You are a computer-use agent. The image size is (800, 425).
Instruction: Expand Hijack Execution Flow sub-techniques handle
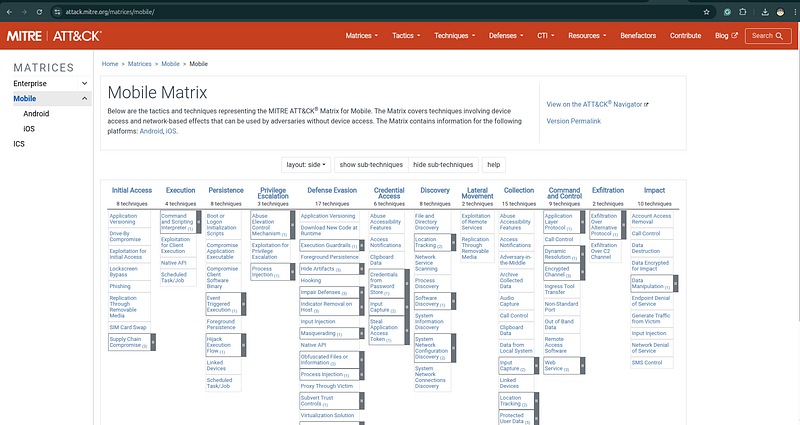point(244,345)
